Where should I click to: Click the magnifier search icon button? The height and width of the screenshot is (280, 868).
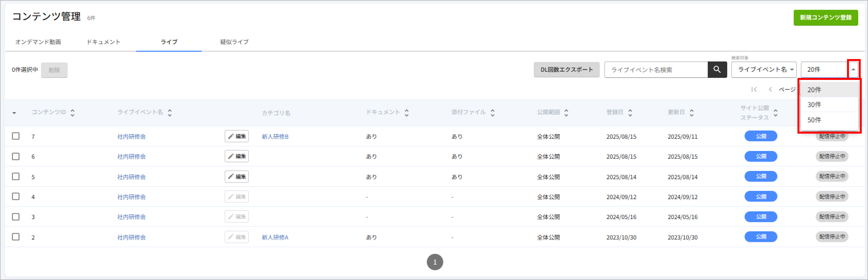pyautogui.click(x=717, y=69)
